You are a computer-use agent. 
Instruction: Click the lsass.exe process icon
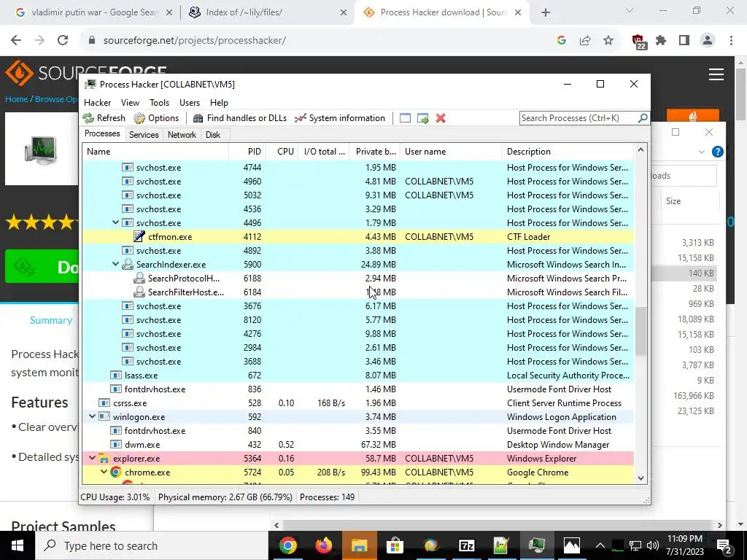pyautogui.click(x=116, y=376)
